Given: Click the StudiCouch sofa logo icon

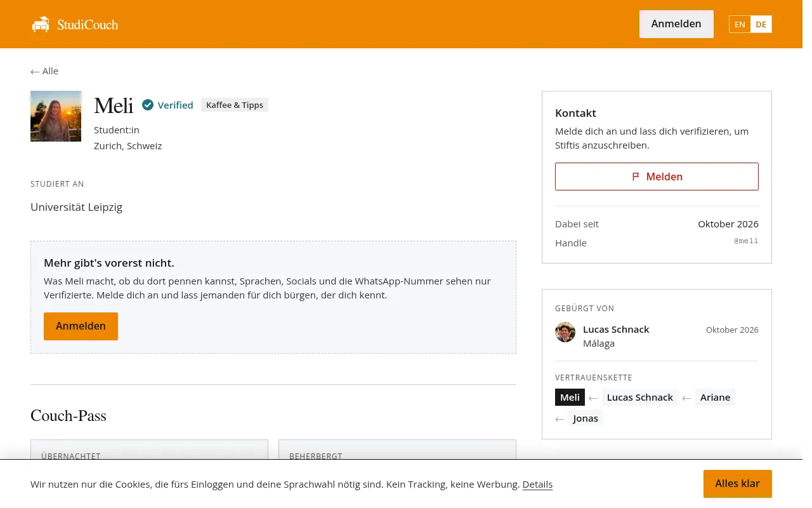Looking at the screenshot, I should click(41, 25).
